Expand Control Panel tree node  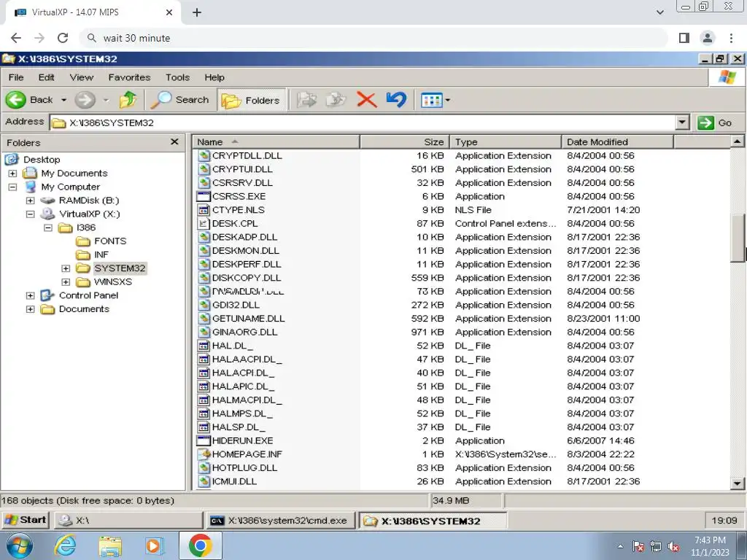[x=30, y=296]
